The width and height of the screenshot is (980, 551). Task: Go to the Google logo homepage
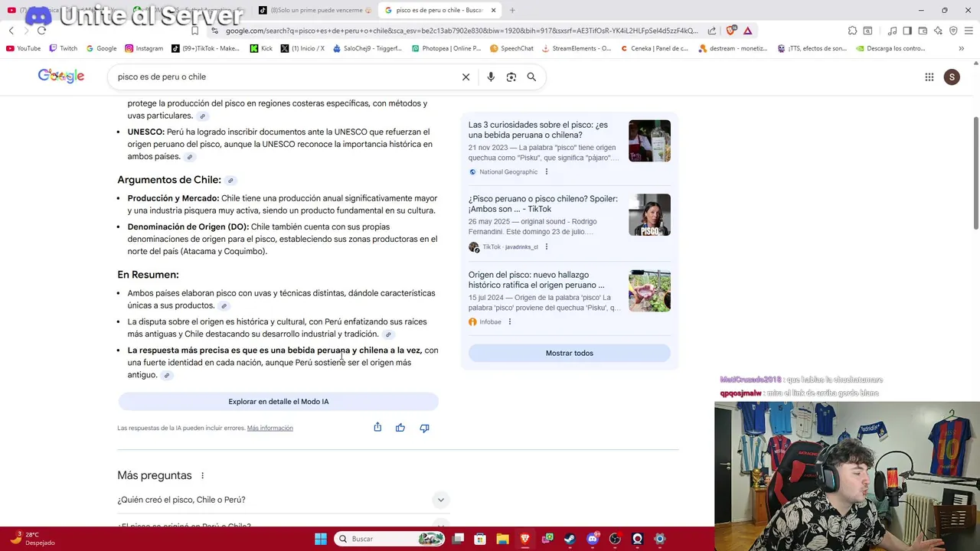(x=61, y=76)
